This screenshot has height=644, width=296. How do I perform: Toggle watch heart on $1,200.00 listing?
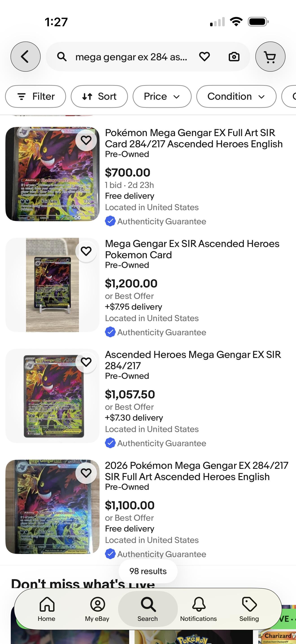pyautogui.click(x=86, y=251)
